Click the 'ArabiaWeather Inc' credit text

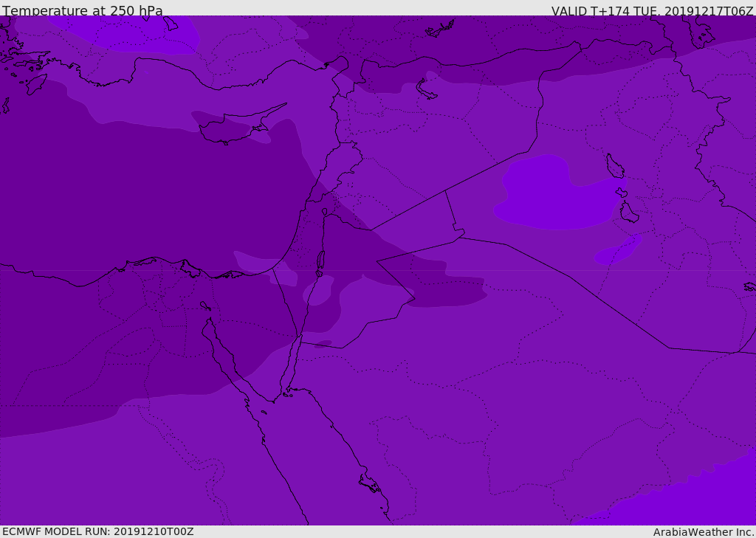(704, 532)
